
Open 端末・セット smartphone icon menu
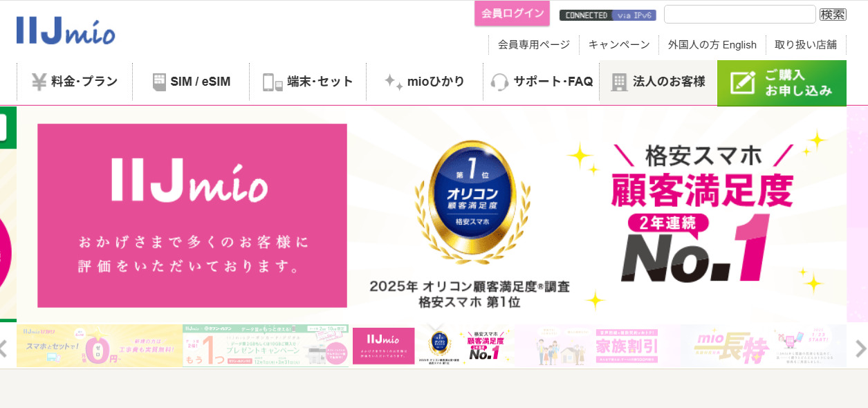pyautogui.click(x=273, y=82)
